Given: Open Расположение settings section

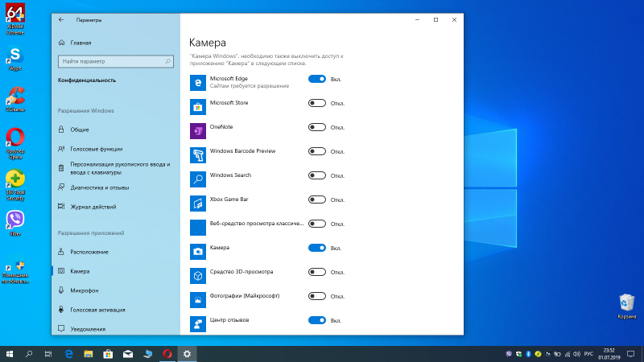Looking at the screenshot, I should click(x=89, y=252).
